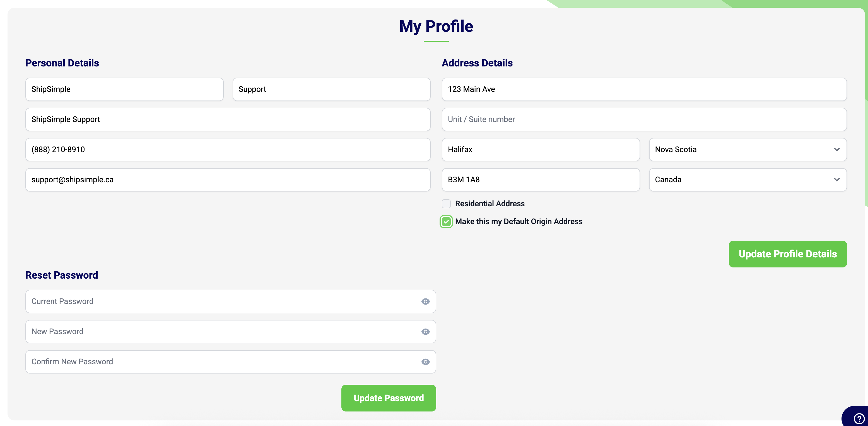Edit the Halifax city field
This screenshot has height=426, width=868.
pyautogui.click(x=541, y=149)
